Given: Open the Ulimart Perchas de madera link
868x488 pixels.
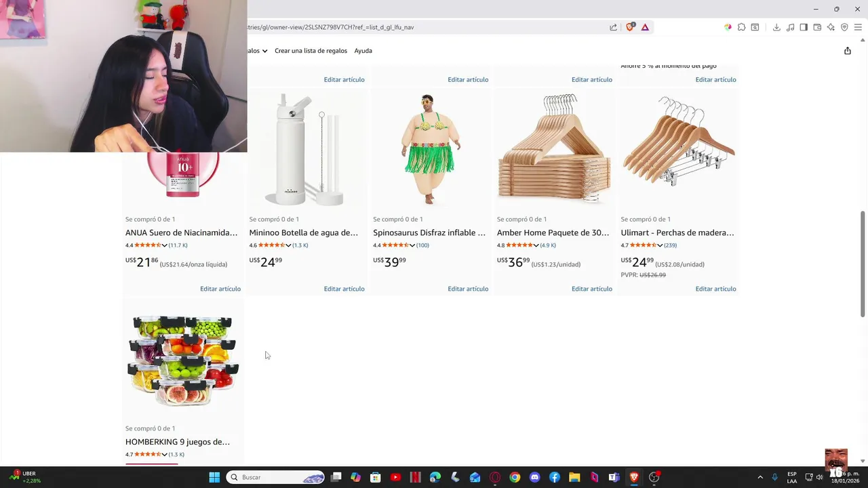Looking at the screenshot, I should (x=677, y=232).
